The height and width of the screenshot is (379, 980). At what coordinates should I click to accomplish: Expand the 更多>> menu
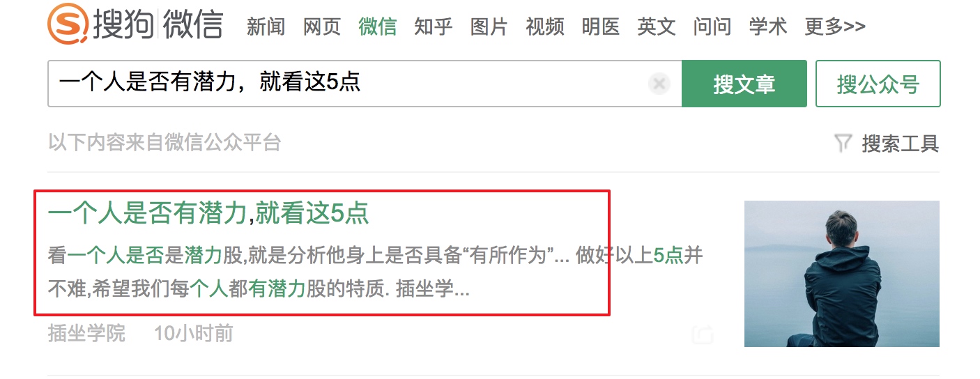point(835,27)
